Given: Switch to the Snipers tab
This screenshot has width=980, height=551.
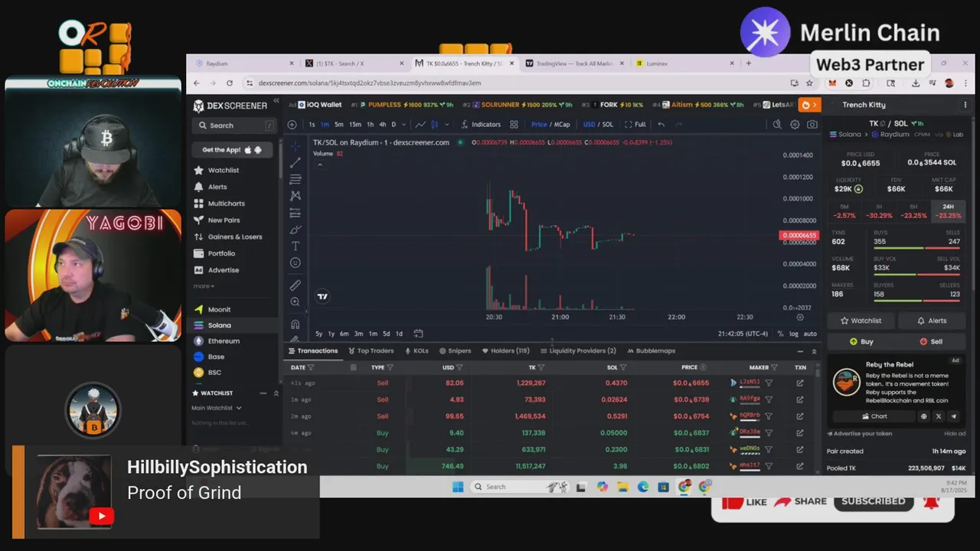Looking at the screenshot, I should click(455, 351).
